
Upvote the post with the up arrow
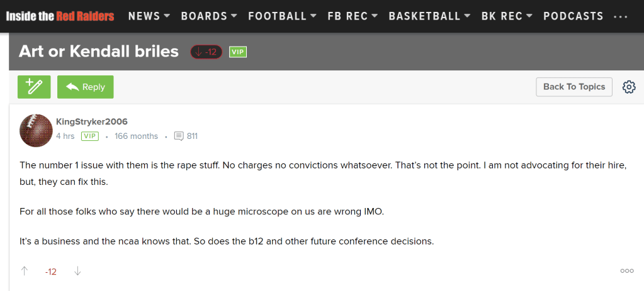pos(25,271)
